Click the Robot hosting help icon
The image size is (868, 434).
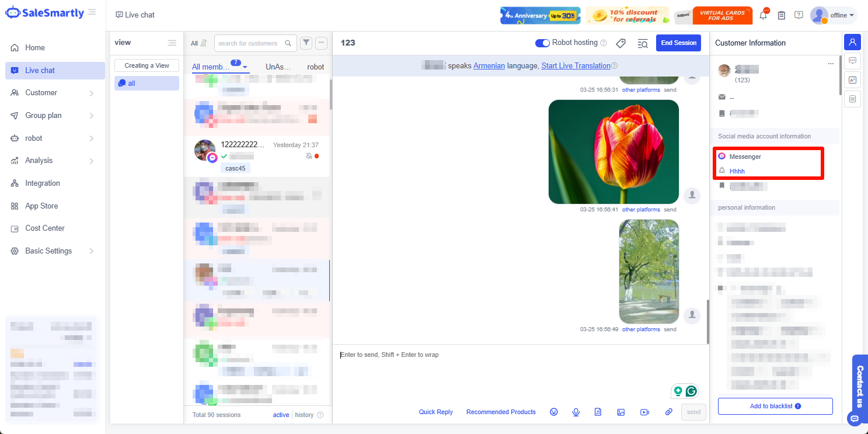tap(604, 43)
